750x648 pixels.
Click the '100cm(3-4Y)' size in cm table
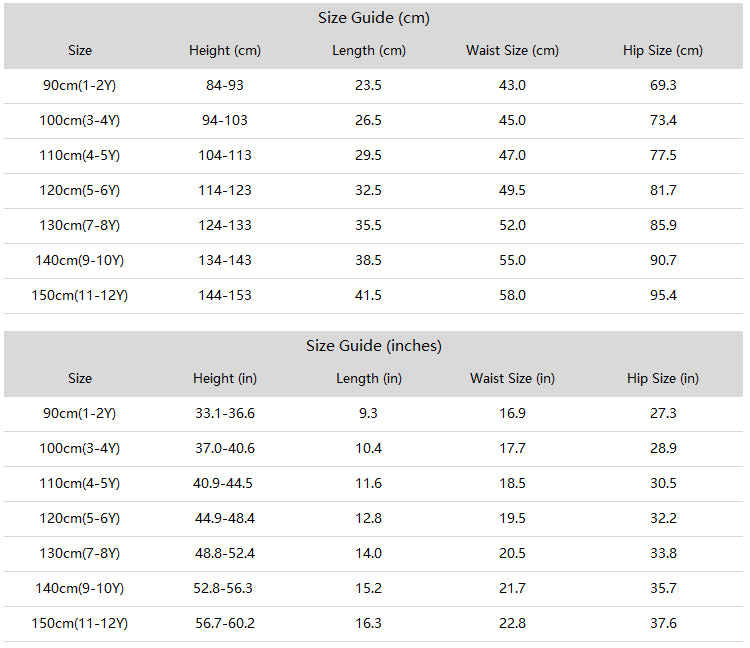[79, 121]
